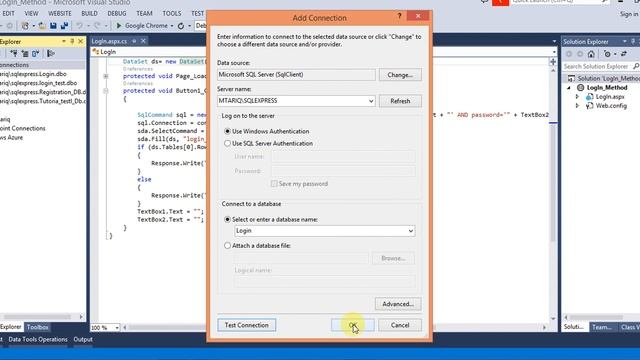Click the Home icon in Solution Explorer
This screenshot has width=640, height=360.
[x=591, y=54]
